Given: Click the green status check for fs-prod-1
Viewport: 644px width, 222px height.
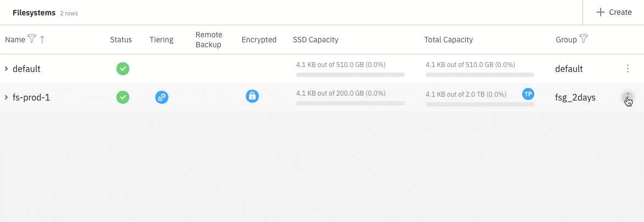Looking at the screenshot, I should 123,97.
